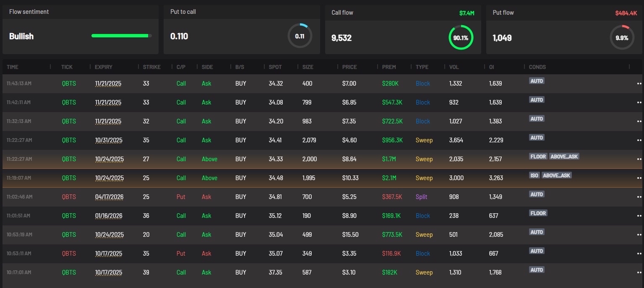Open more options for the 11:43:13 AM trade
The width and height of the screenshot is (644, 288).
pos(639,84)
